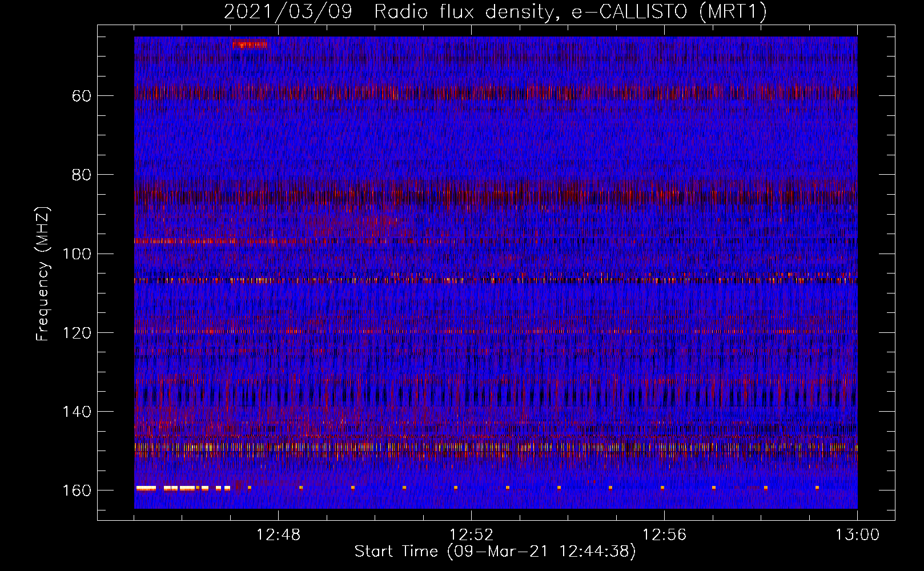The height and width of the screenshot is (571, 924).
Task: Click the 'Start Time (09-Mar-21 12:44:38)' label
Action: click(x=495, y=552)
